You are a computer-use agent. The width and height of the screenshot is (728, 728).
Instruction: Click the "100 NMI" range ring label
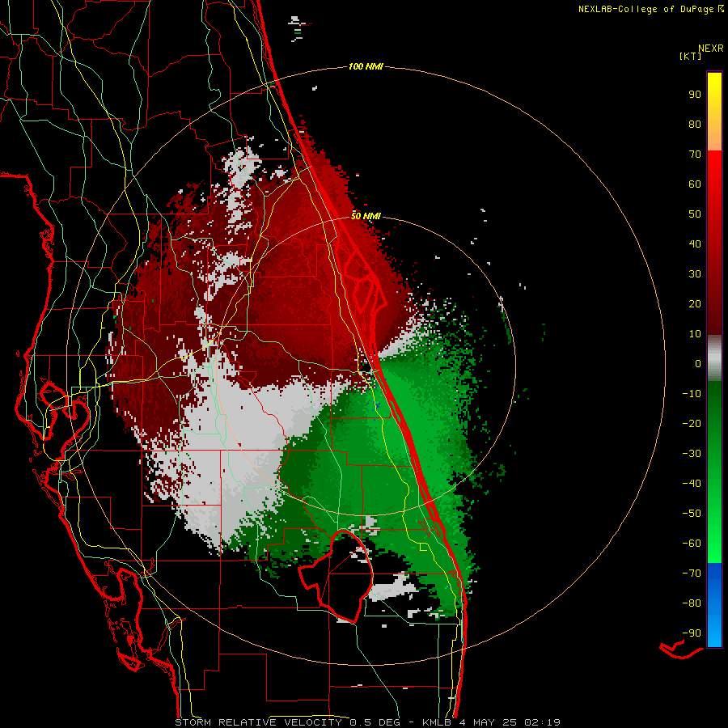click(366, 67)
